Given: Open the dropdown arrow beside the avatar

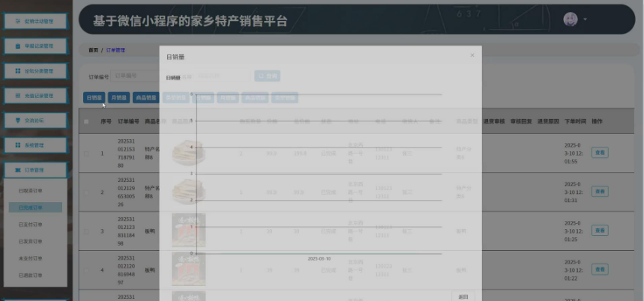Looking at the screenshot, I should pyautogui.click(x=585, y=19).
